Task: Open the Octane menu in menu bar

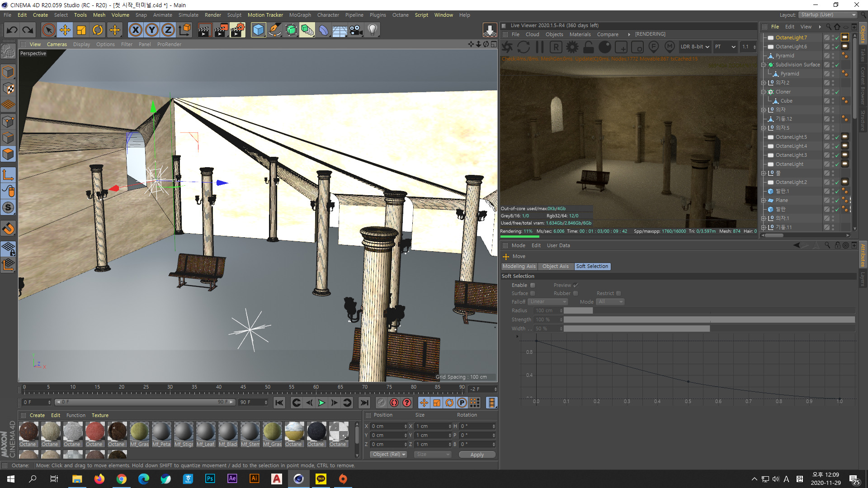Action: (400, 15)
